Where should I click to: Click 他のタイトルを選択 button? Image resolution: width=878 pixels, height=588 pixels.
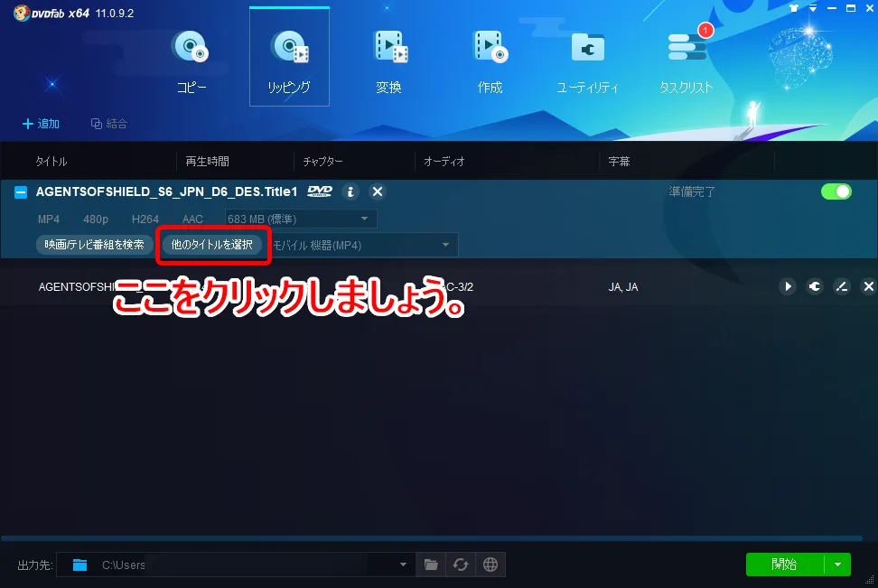tap(211, 245)
